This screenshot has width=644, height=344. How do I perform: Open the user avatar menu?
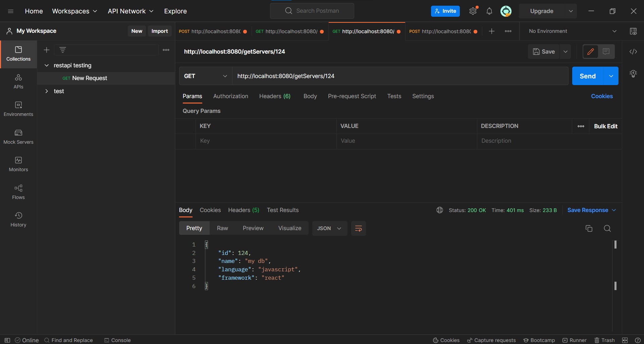506,11
